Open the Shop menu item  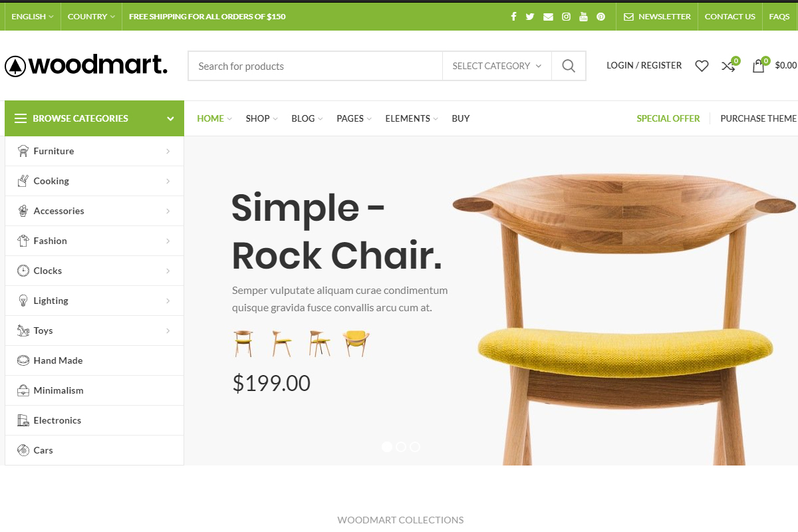pos(261,118)
